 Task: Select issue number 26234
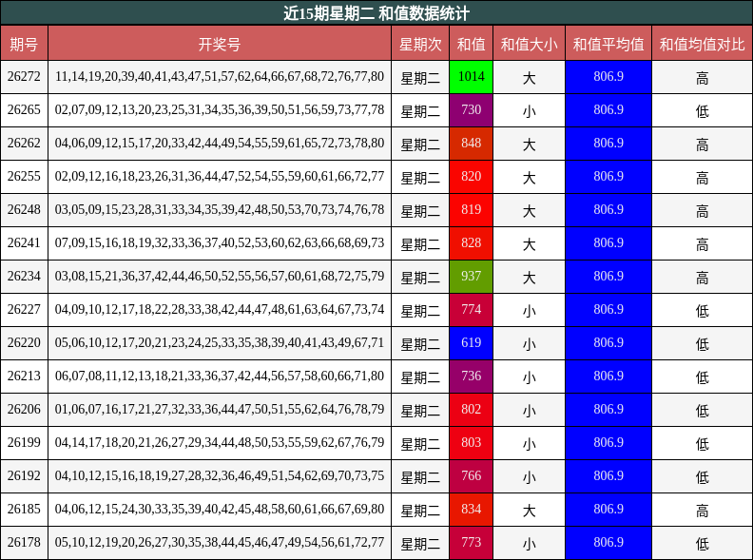[24, 276]
